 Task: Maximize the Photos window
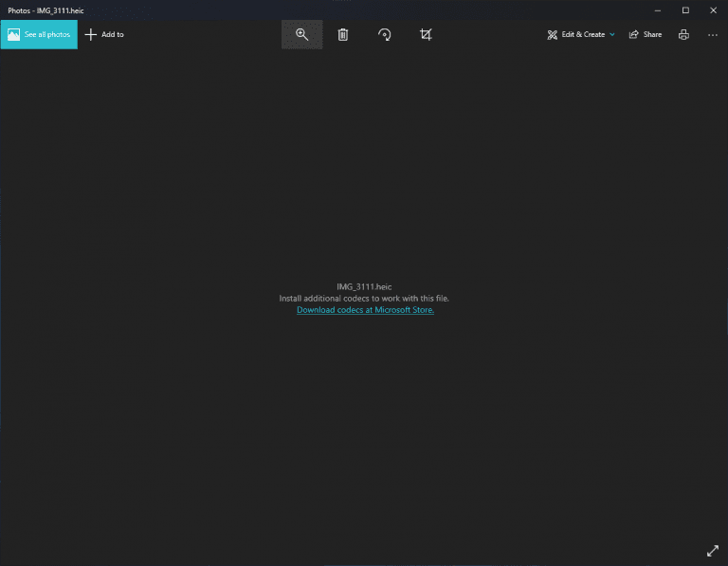(685, 10)
